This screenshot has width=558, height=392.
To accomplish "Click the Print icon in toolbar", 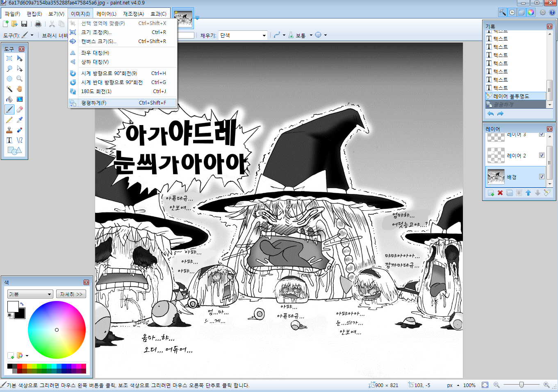I will pos(38,24).
